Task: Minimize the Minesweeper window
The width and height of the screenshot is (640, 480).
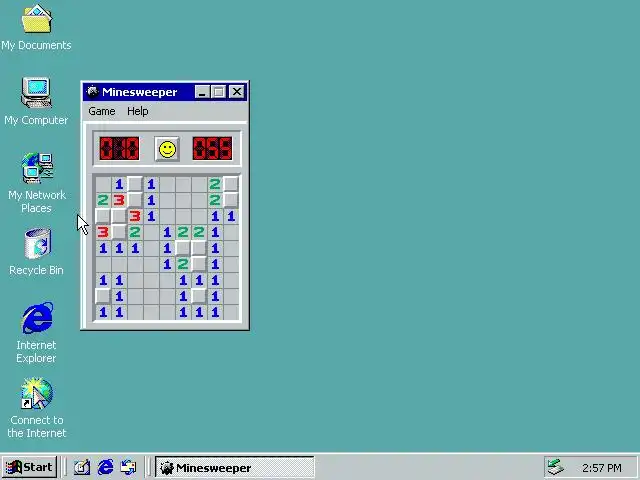Action: point(202,91)
